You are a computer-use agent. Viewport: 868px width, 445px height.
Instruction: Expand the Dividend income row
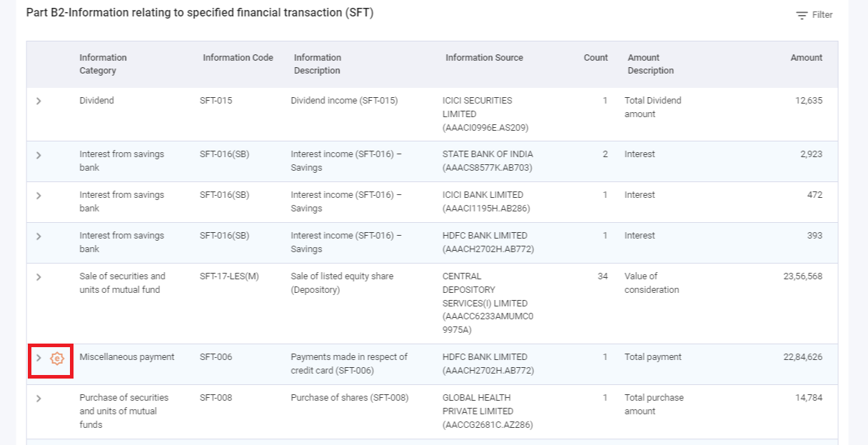(x=39, y=101)
